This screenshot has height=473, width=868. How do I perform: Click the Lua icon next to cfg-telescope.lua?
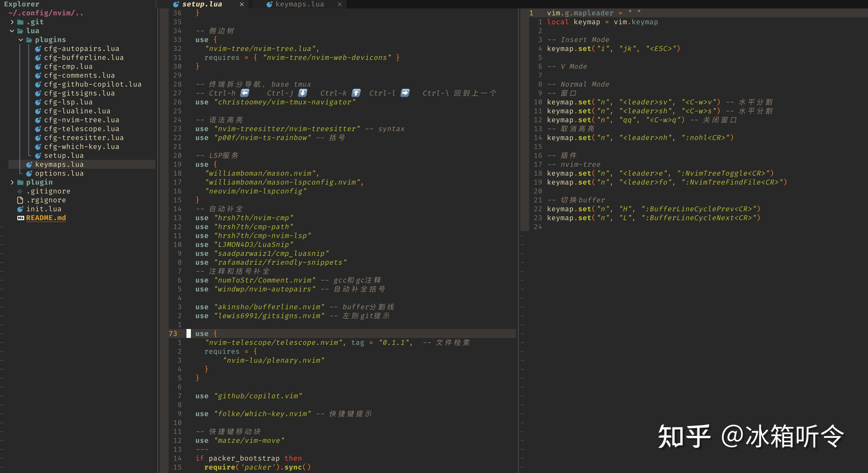tap(38, 129)
